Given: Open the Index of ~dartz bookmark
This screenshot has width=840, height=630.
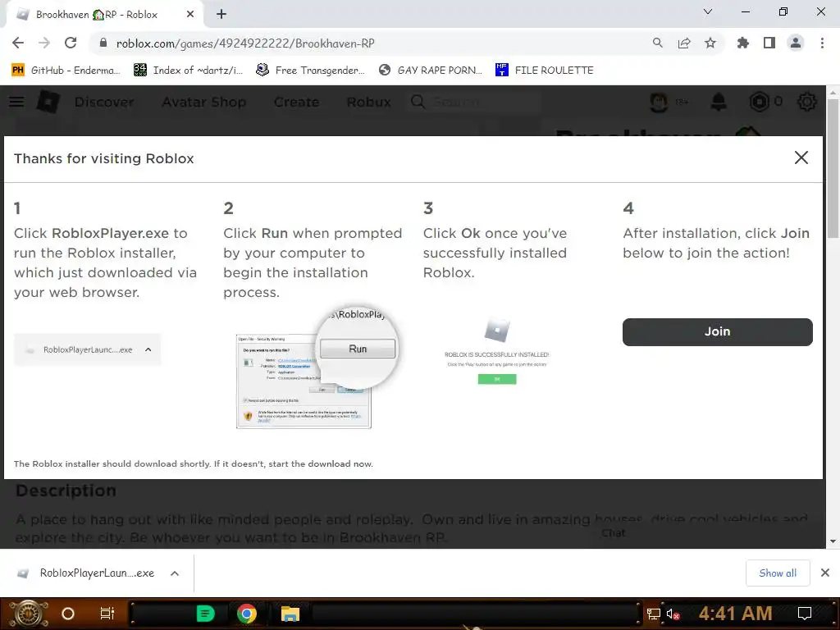Looking at the screenshot, I should pyautogui.click(x=189, y=71).
